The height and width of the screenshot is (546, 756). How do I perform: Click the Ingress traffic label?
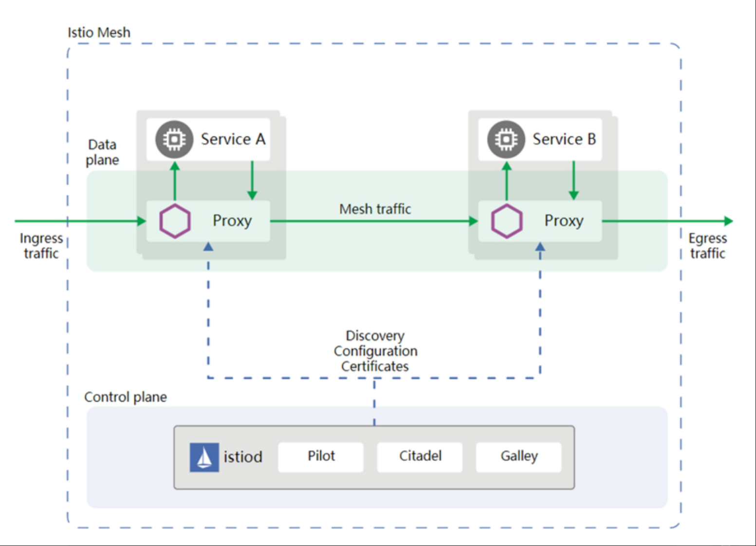click(x=41, y=246)
